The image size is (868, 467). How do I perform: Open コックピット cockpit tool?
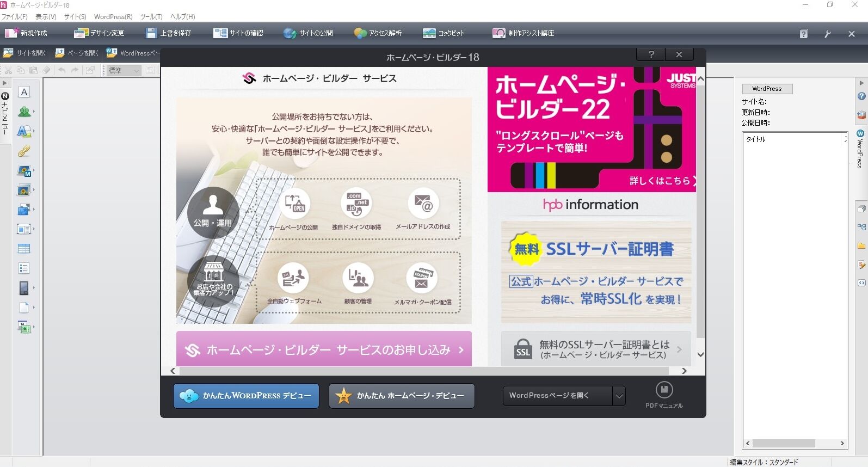[444, 33]
